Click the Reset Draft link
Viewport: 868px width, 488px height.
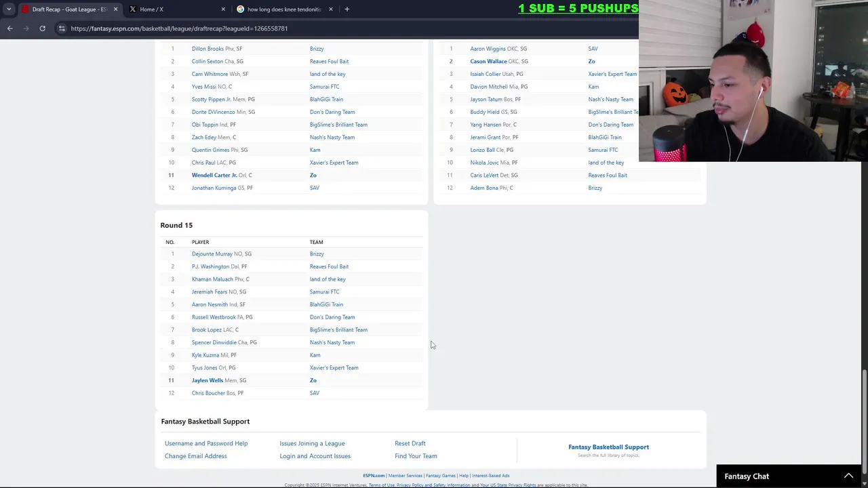click(x=410, y=443)
